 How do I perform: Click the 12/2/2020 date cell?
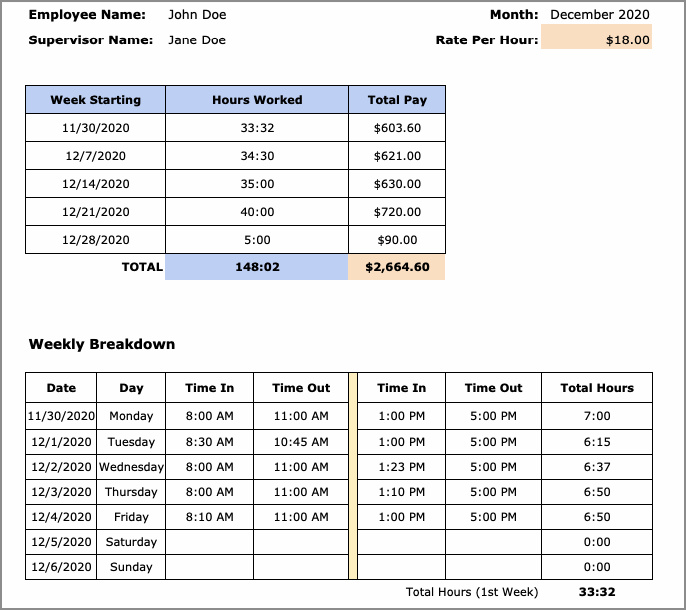[x=61, y=467]
